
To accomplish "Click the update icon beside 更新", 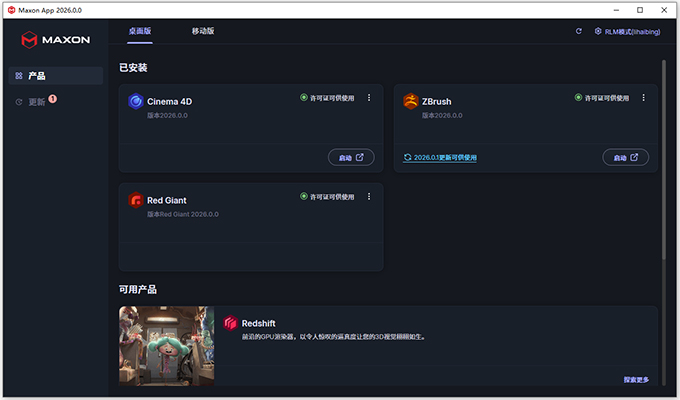I will click(19, 102).
